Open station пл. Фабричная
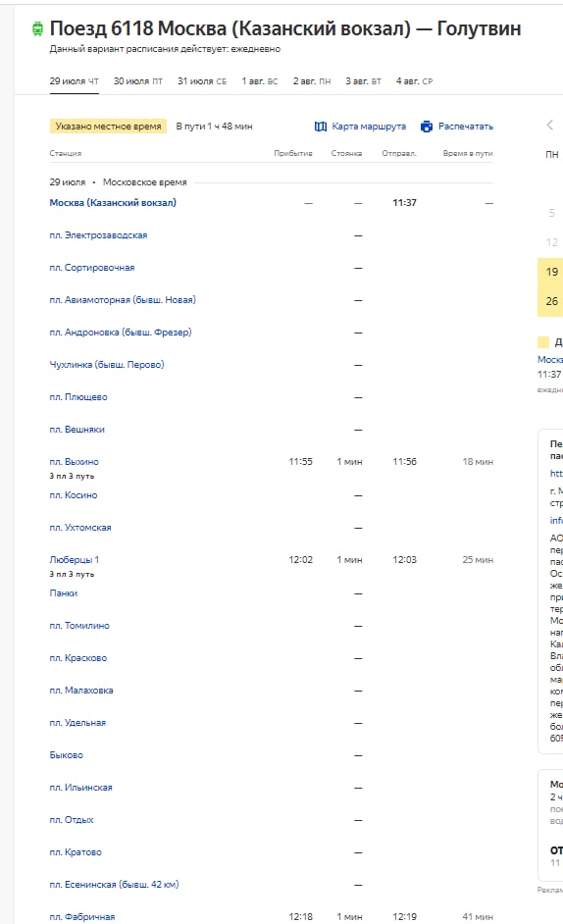563x924 pixels. tap(82, 917)
